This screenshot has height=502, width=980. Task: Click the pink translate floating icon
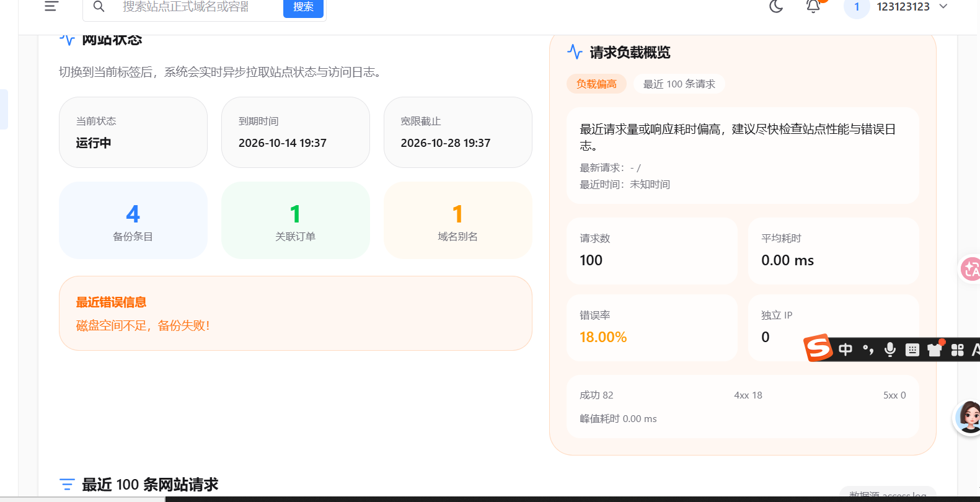coord(971,269)
